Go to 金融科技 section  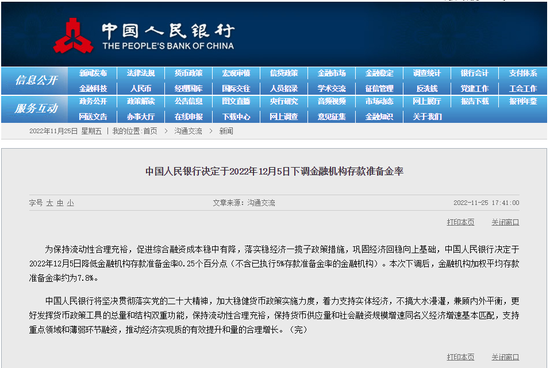tap(93, 88)
